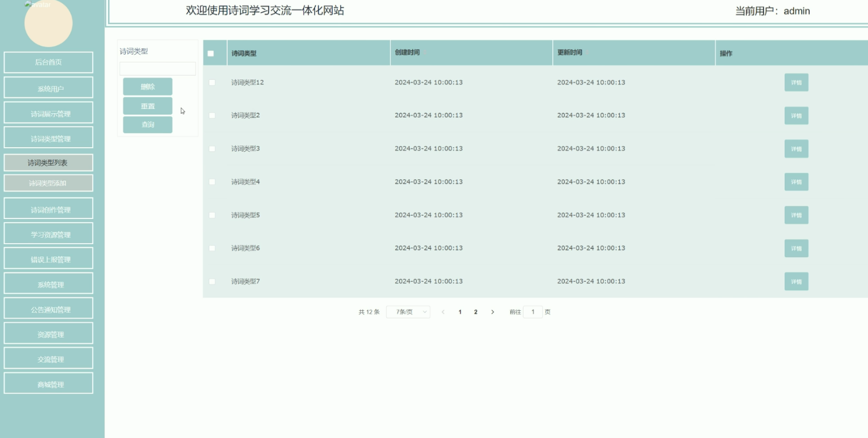Check the row 诗词类型3 checkbox
Viewport: 868px width, 438px height.
click(x=212, y=149)
